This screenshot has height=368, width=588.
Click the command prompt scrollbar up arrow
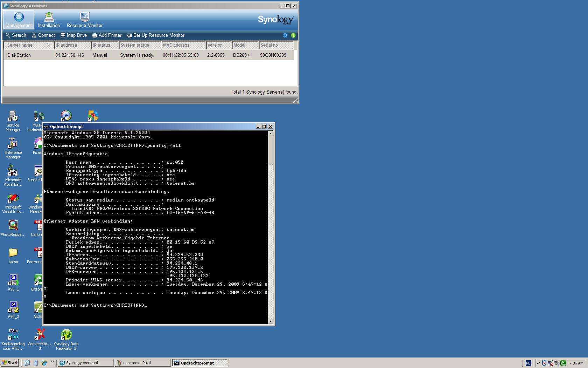[x=270, y=134]
